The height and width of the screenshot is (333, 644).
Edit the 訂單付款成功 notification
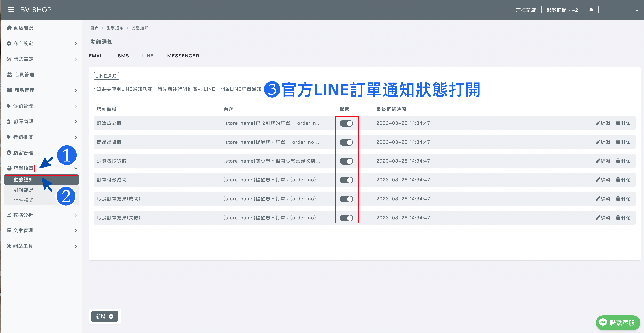(603, 180)
